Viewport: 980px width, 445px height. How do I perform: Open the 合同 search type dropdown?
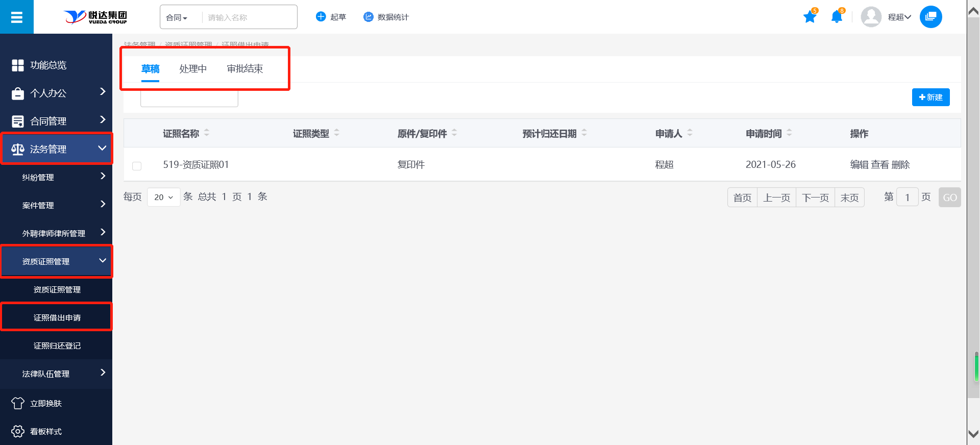coord(177,18)
